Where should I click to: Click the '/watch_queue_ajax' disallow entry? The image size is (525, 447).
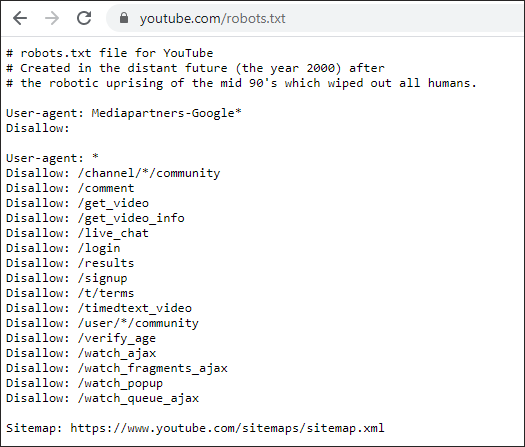[138, 398]
